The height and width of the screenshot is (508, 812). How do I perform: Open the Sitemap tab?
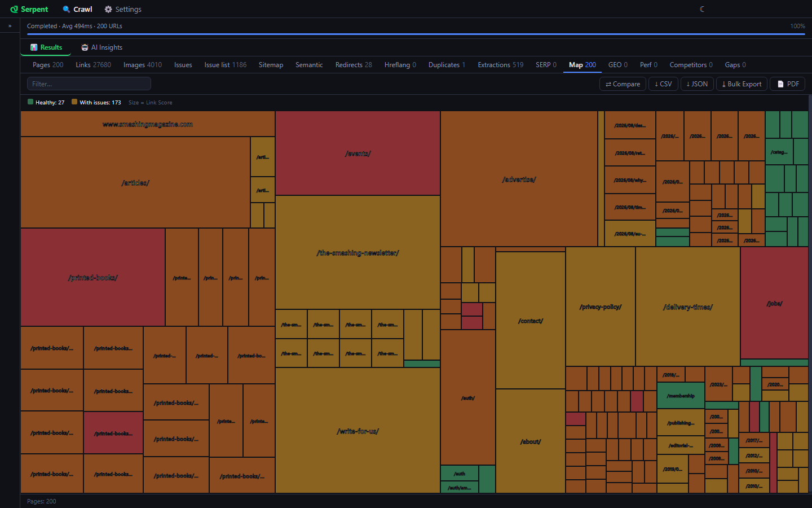pos(271,65)
